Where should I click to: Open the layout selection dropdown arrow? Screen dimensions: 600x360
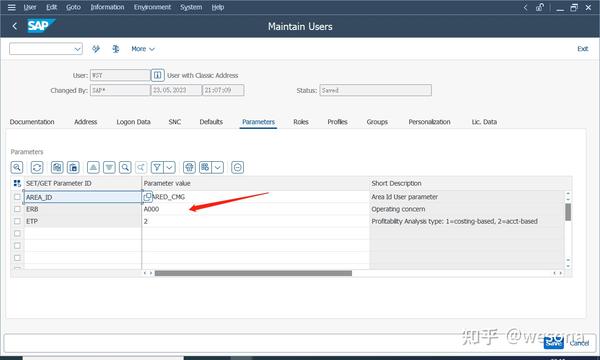[218, 167]
